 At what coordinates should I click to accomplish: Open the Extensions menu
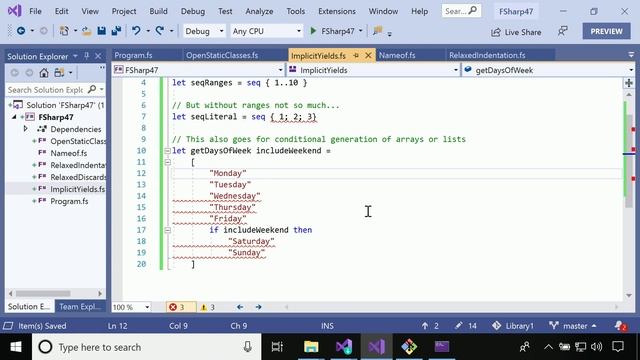[337, 11]
